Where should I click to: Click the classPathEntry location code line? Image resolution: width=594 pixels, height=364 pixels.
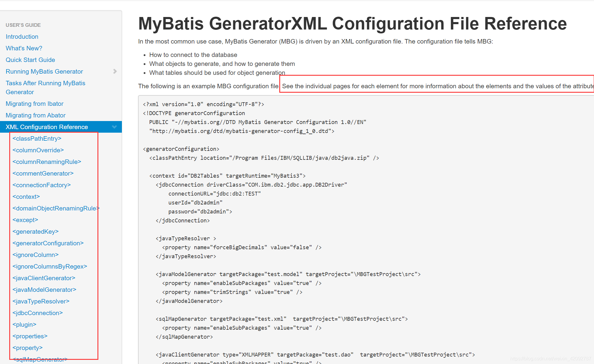(264, 158)
